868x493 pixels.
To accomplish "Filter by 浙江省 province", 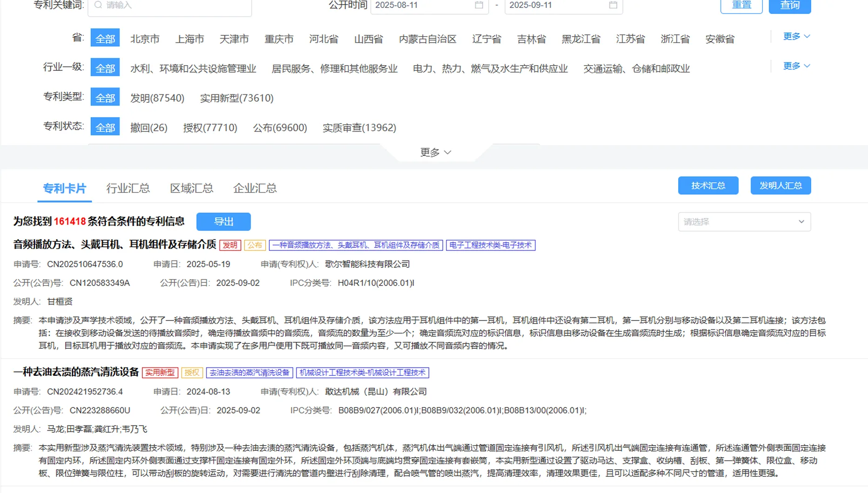I will pyautogui.click(x=675, y=39).
